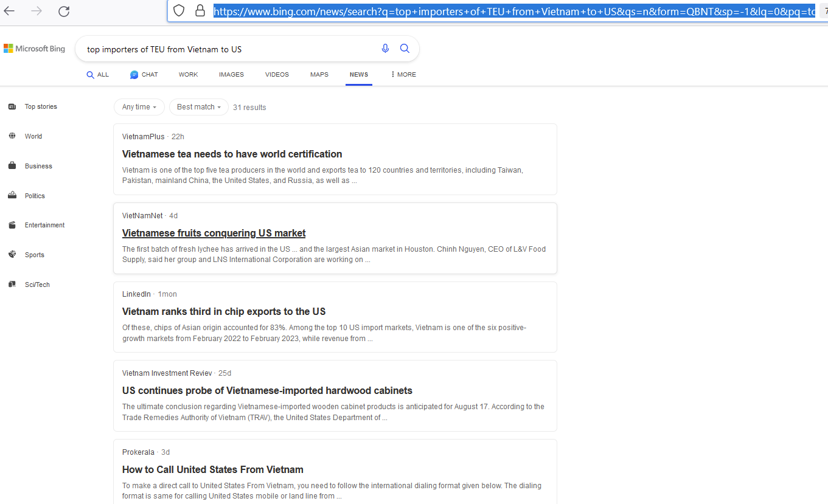828x504 pixels.
Task: Open the MORE menu
Action: [403, 75]
